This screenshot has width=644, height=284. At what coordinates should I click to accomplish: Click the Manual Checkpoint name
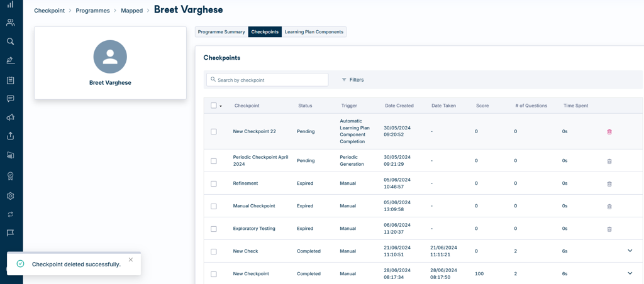coord(254,205)
